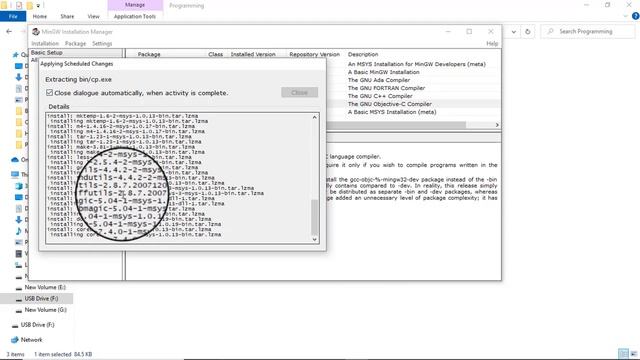Click the Installed Version column header

(x=253, y=54)
